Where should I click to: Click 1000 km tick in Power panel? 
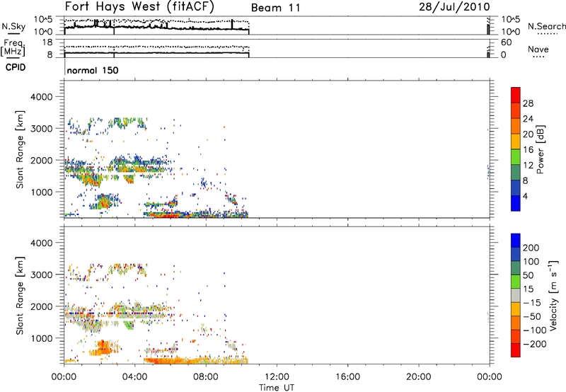42,192
